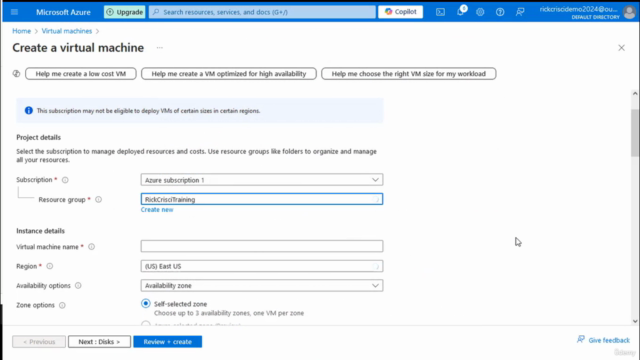This screenshot has width=640, height=360.
Task: Focus the search resources, services, and docs box
Action: click(x=262, y=12)
